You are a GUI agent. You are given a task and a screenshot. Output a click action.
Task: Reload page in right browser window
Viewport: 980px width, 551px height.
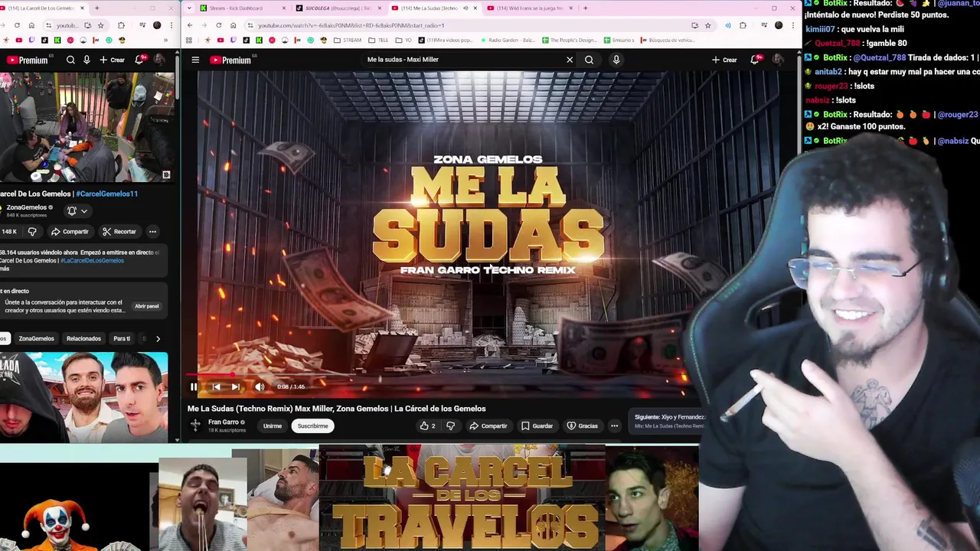pos(219,25)
